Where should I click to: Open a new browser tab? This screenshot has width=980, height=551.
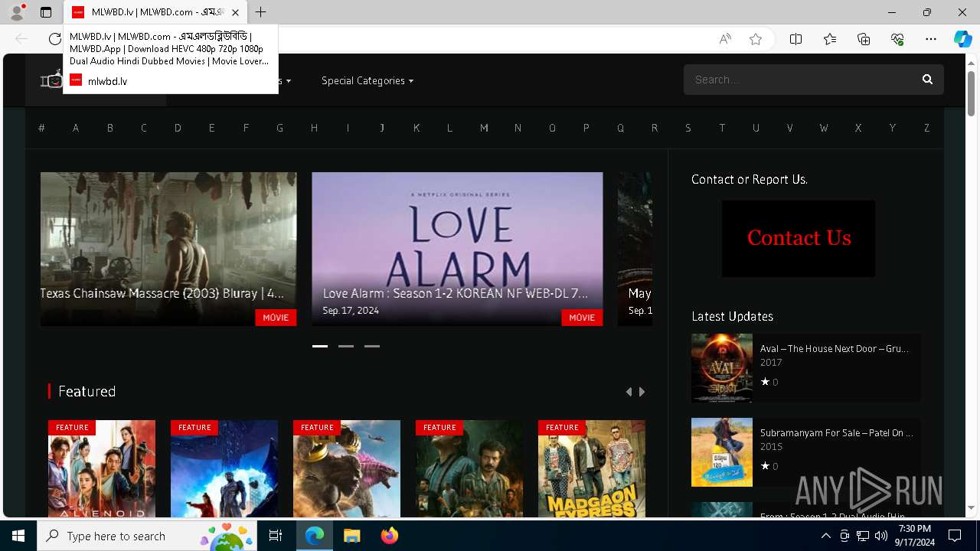(261, 12)
